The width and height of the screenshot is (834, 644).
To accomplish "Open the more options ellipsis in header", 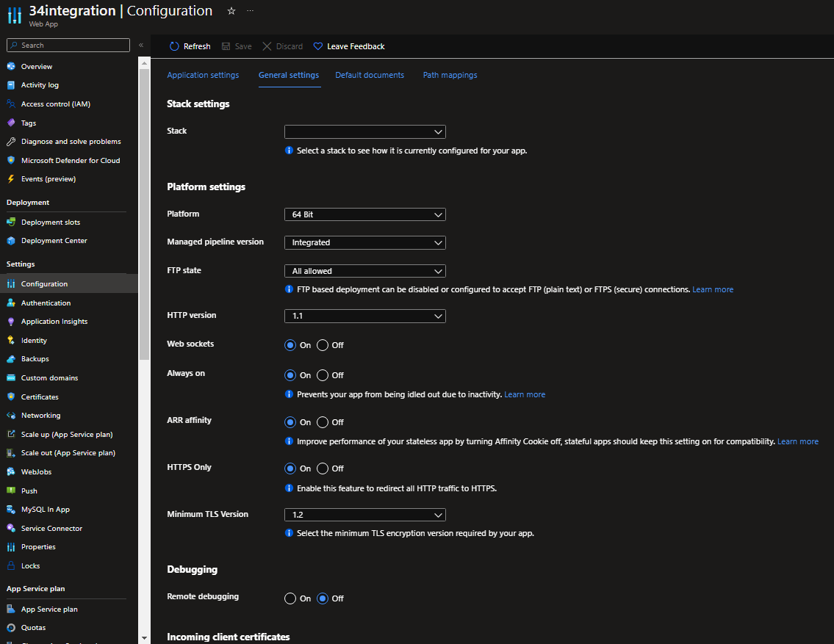I will pos(250,10).
